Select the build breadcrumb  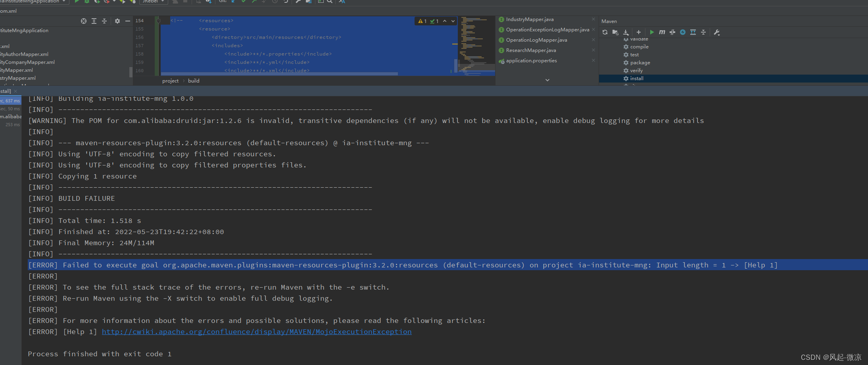194,81
